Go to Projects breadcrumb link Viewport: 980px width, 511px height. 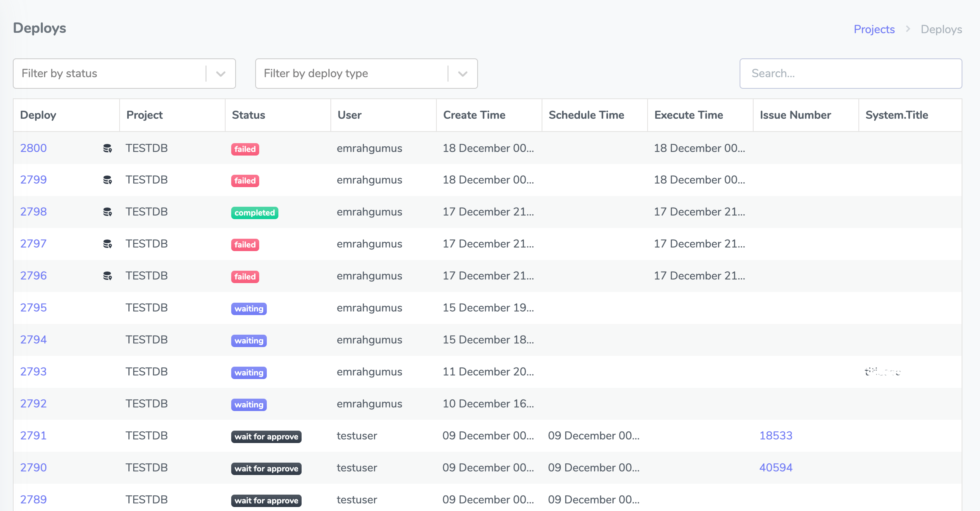point(874,30)
